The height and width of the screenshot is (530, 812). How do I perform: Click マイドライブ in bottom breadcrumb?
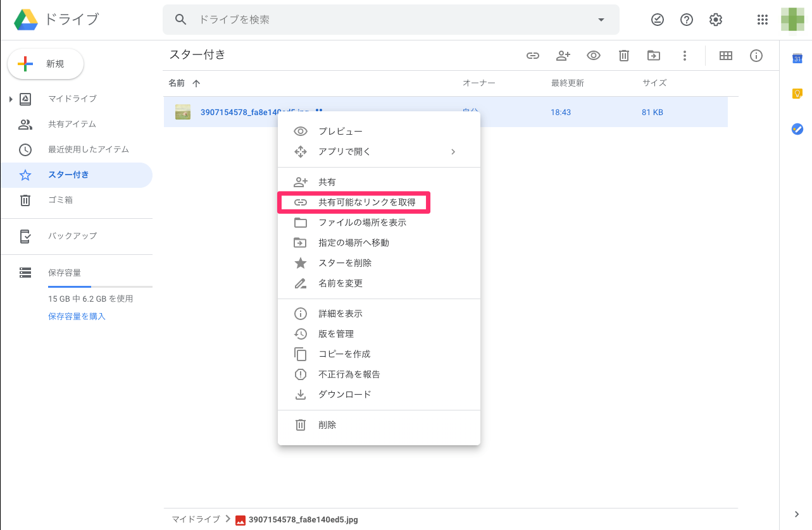coord(196,519)
